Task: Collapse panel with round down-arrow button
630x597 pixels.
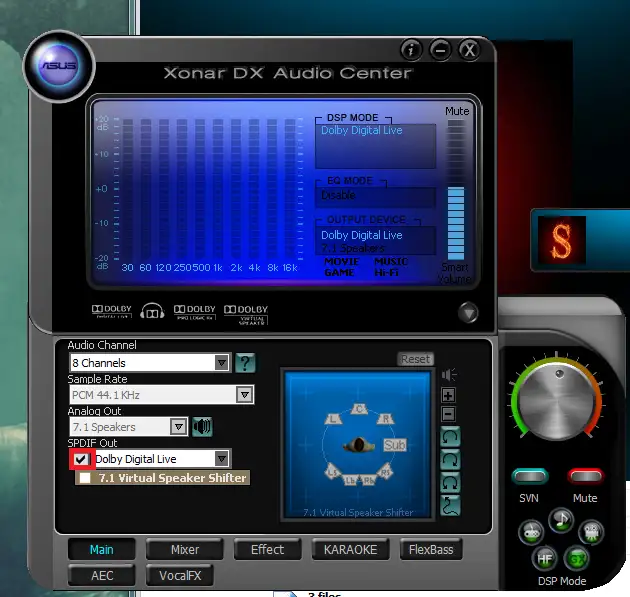Action: pos(468,313)
